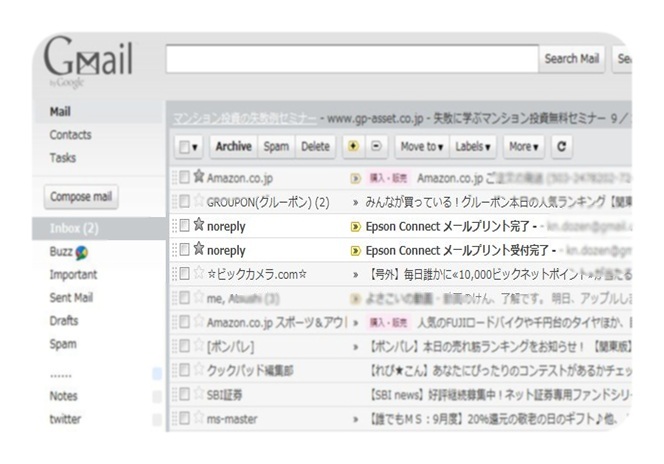Star the ビックカメラ.com email

(x=199, y=273)
